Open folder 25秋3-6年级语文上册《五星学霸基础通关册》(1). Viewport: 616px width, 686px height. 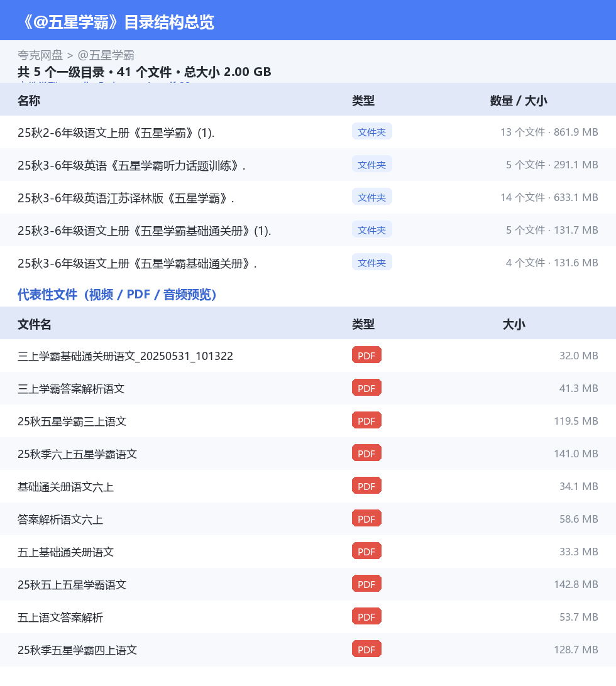145,231
